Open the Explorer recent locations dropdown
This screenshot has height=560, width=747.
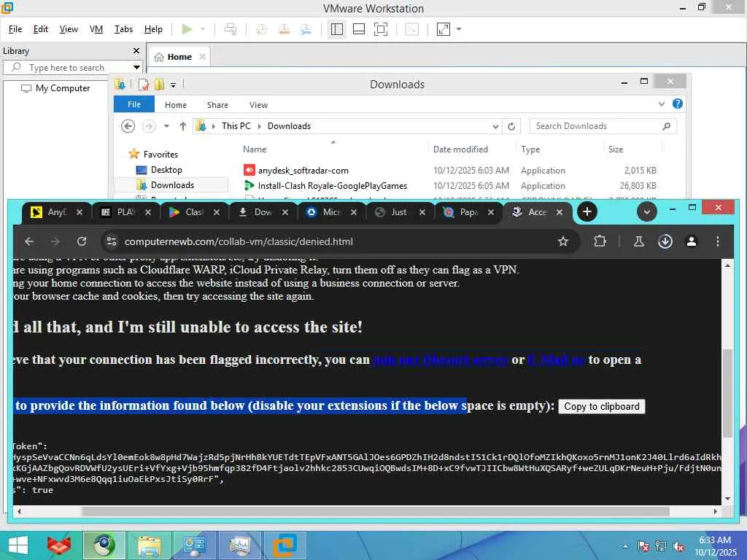(166, 126)
